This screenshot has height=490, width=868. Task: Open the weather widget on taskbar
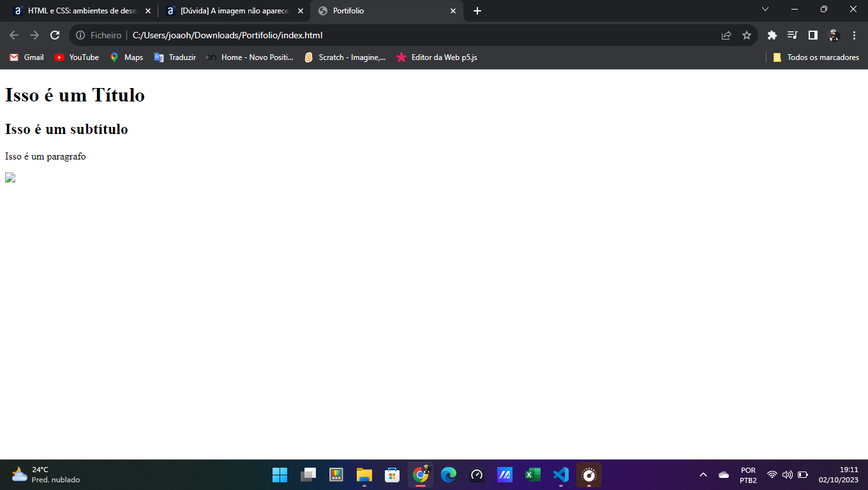point(45,475)
